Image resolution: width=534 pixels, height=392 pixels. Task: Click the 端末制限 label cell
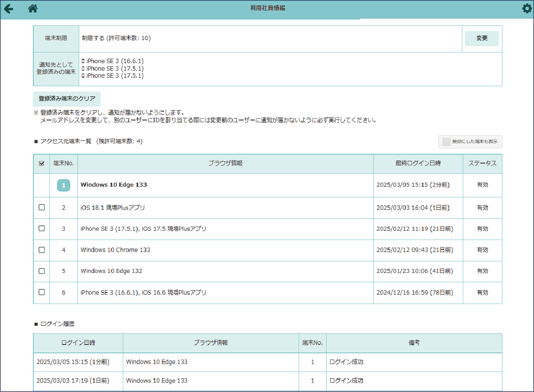(x=56, y=39)
